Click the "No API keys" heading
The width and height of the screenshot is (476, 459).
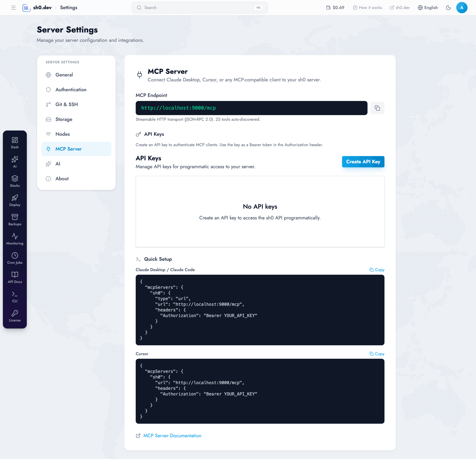click(x=260, y=206)
